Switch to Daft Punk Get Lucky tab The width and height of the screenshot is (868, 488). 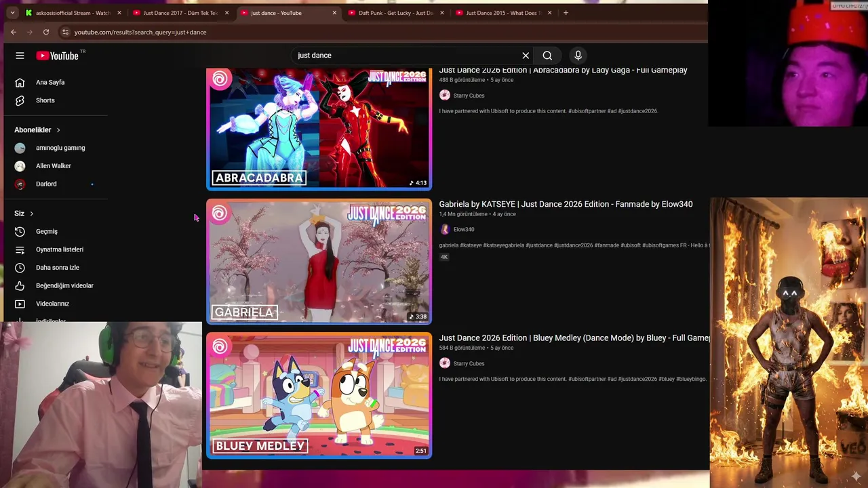click(395, 13)
